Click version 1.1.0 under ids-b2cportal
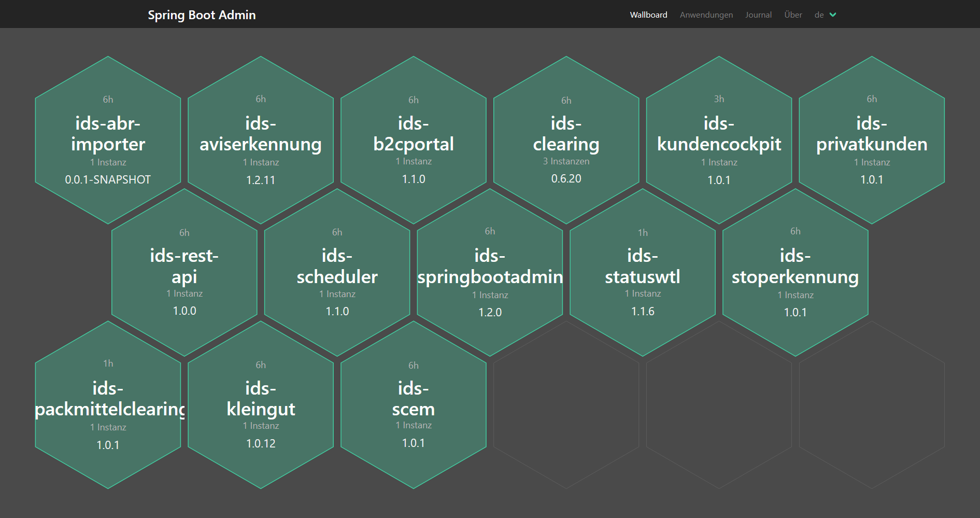The image size is (980, 518). pyautogui.click(x=414, y=179)
